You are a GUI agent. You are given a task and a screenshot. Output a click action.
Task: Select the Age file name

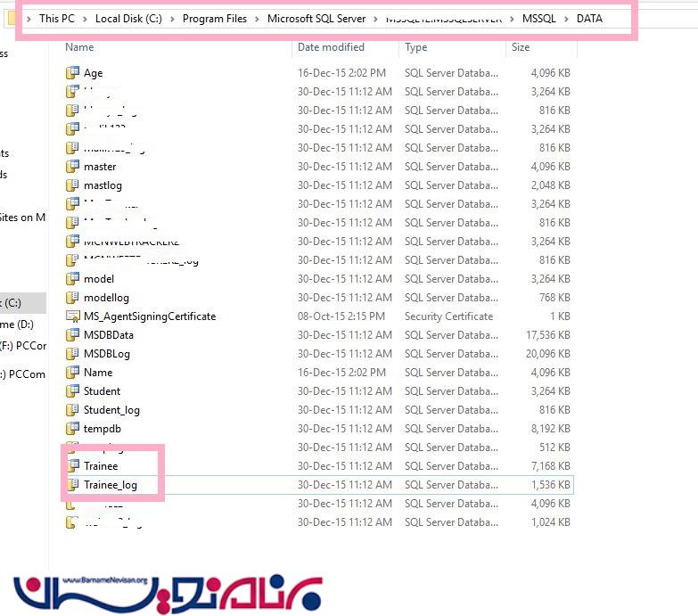click(93, 73)
